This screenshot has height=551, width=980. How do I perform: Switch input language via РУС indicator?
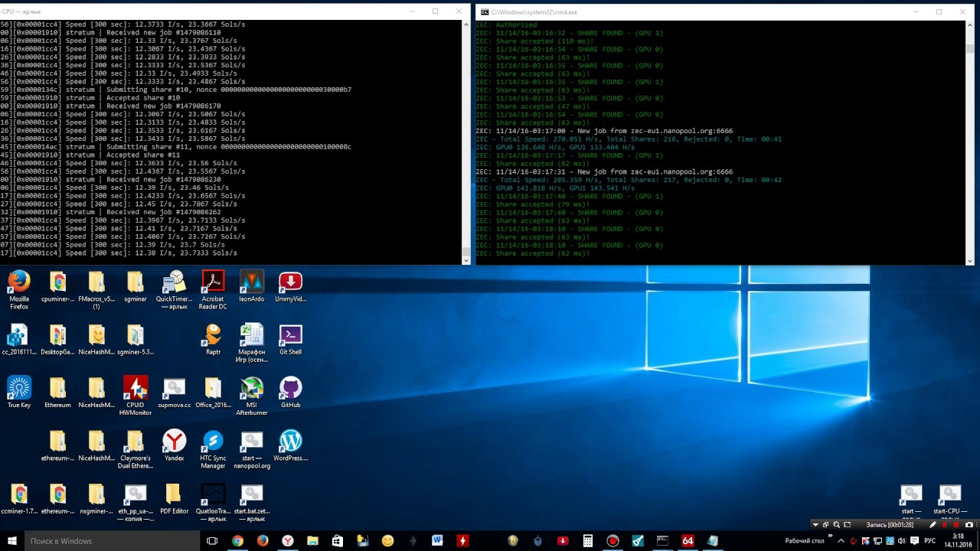[929, 541]
